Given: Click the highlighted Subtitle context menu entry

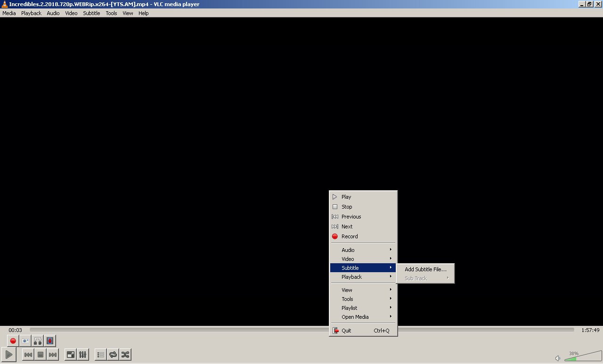Looking at the screenshot, I should [x=363, y=268].
